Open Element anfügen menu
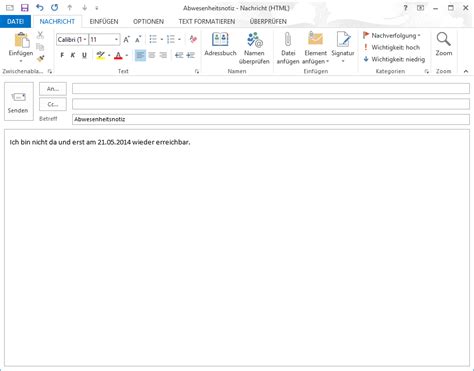Image resolution: width=474 pixels, height=371 pixels. coord(315,48)
